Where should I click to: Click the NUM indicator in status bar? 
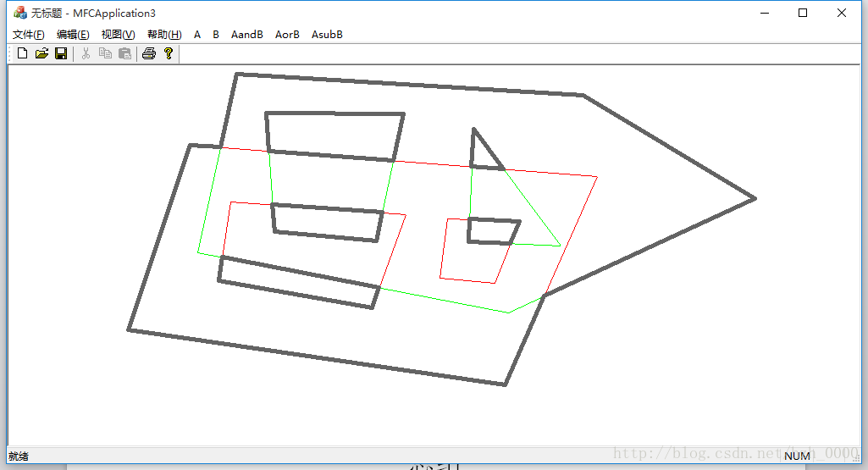797,456
